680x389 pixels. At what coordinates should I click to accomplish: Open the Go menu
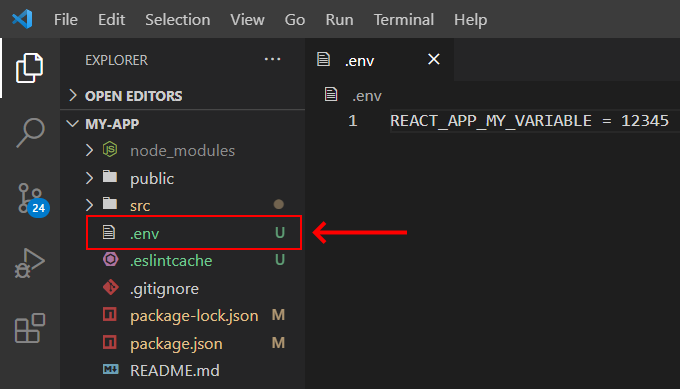tap(295, 20)
